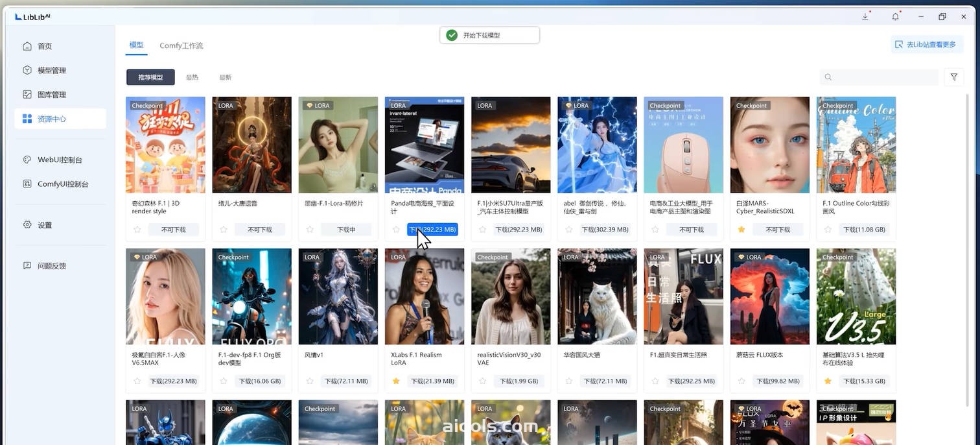The width and height of the screenshot is (980, 445).
Task: Click the ComfyUI控制台 sidebar icon
Action: click(x=27, y=184)
